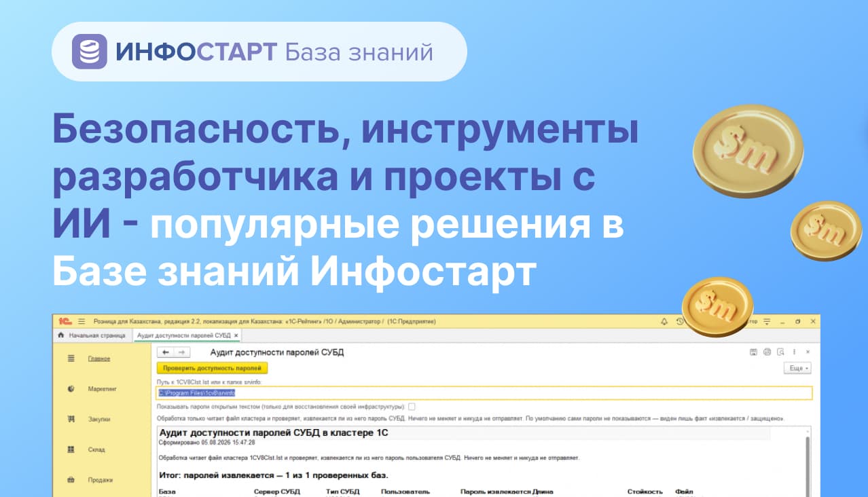Viewport: 868px width, 497px height.
Task: Close the Аудит доступности паролей СУБД tab
Action: pyautogui.click(x=236, y=335)
